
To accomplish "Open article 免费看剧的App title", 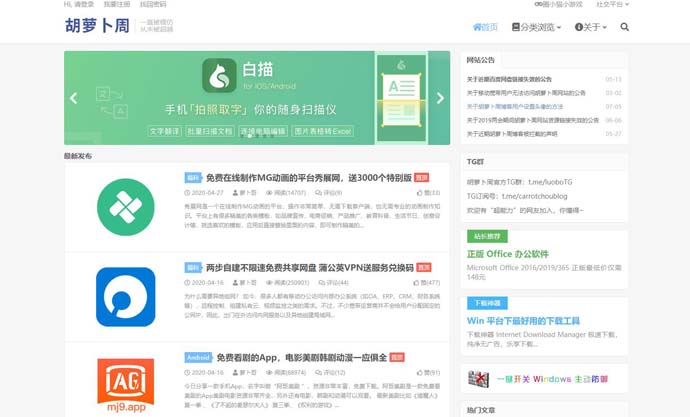I will (x=301, y=358).
